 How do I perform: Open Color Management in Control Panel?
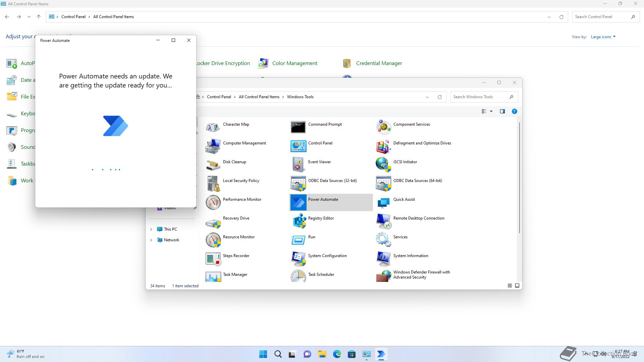tap(294, 63)
